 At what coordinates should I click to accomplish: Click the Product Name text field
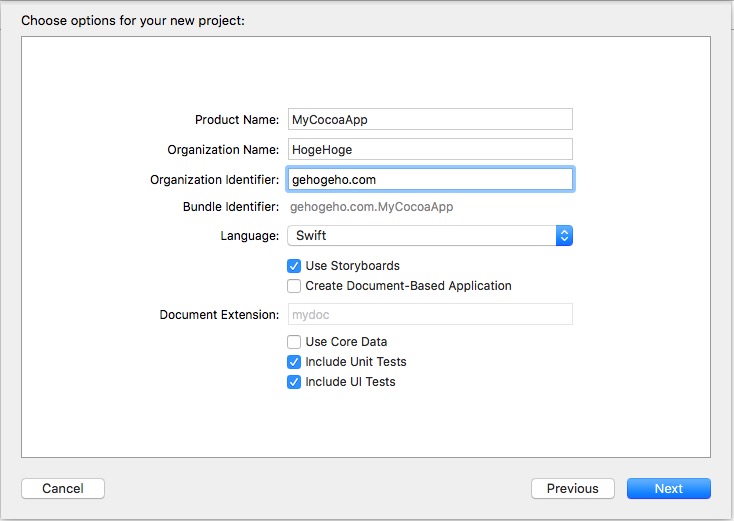click(430, 119)
